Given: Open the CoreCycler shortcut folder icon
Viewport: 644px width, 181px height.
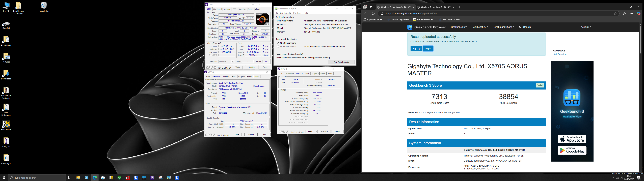Looking at the screenshot, I should pyautogui.click(x=19, y=8).
